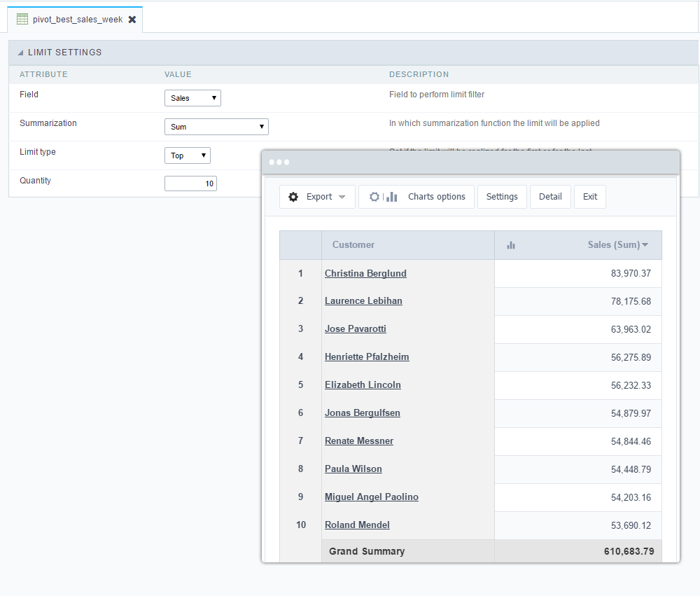700x596 pixels.
Task: Click the Summarization description text
Action: [494, 123]
